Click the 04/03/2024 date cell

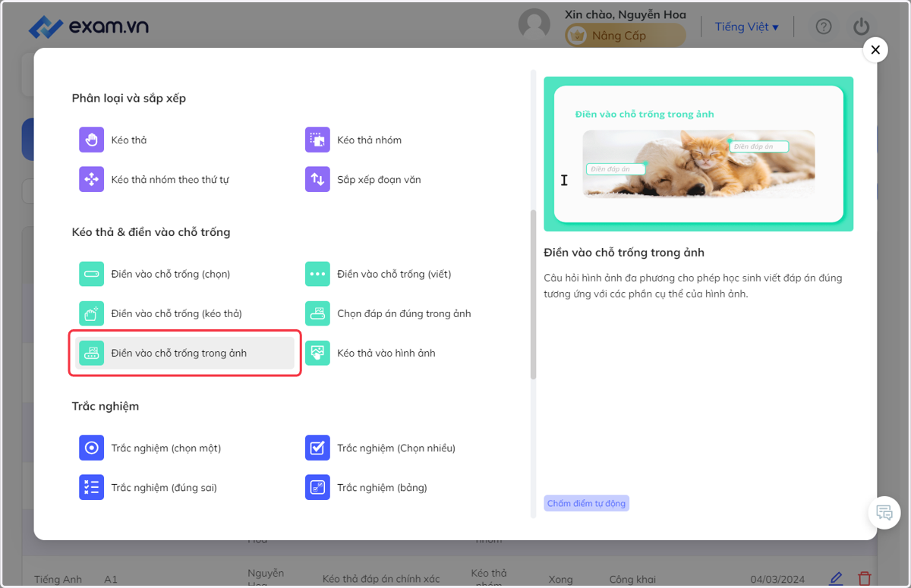[776, 580]
